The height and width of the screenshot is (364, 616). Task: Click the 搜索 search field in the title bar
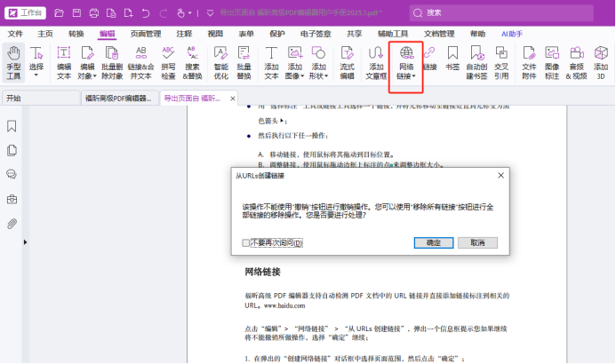501,13
